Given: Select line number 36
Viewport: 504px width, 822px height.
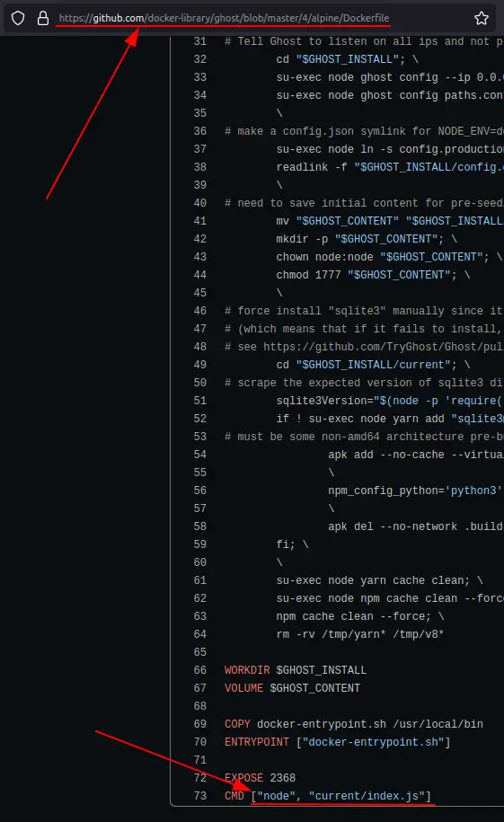Looking at the screenshot, I should click(199, 131).
